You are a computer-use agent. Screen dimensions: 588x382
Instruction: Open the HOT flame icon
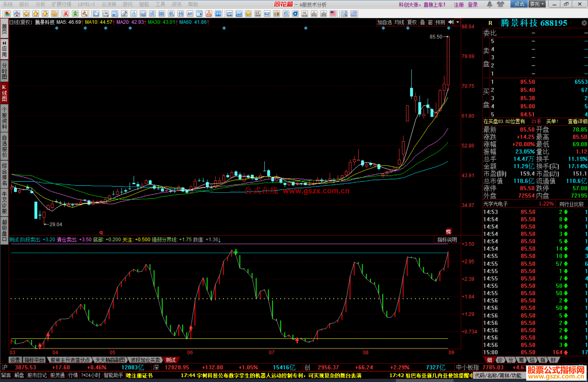[x=209, y=14]
